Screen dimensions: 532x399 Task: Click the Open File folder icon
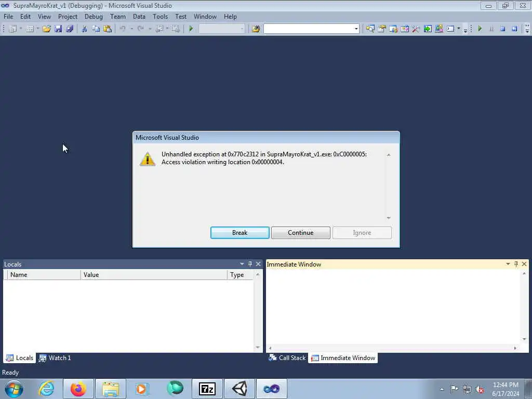pyautogui.click(x=46, y=29)
